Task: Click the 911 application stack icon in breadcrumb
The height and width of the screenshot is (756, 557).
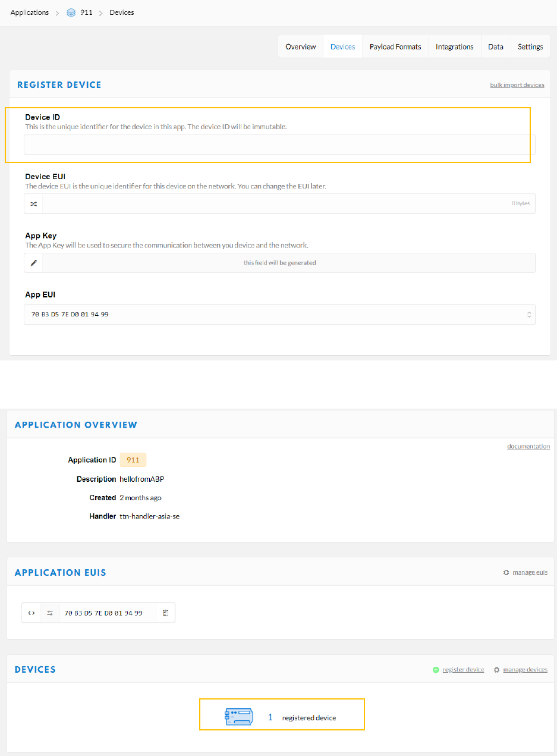Action: 71,12
